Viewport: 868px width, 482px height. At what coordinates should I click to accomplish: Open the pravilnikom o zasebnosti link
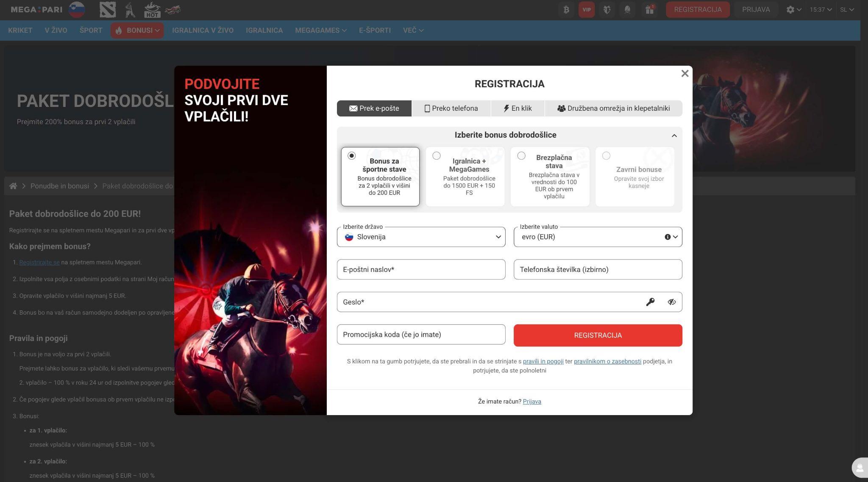point(607,361)
